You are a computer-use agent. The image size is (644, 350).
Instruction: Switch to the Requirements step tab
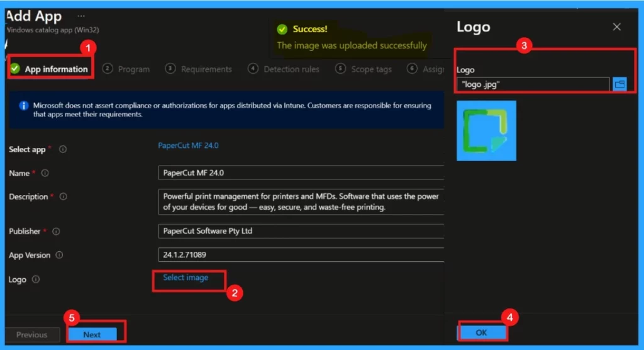pos(199,69)
